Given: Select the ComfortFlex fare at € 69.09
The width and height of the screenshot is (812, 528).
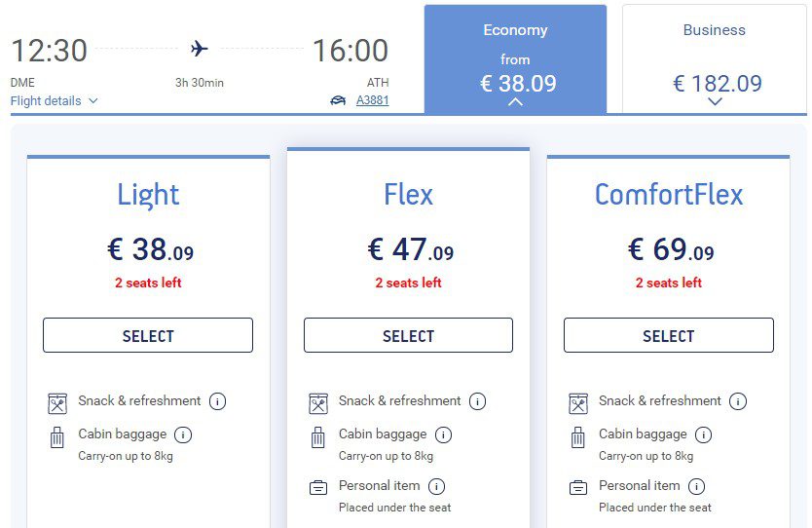Looking at the screenshot, I should [669, 335].
